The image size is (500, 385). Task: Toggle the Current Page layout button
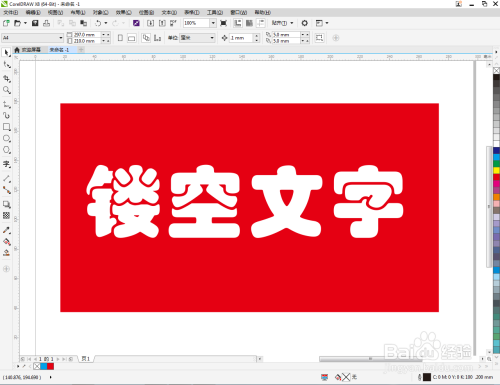(157, 38)
